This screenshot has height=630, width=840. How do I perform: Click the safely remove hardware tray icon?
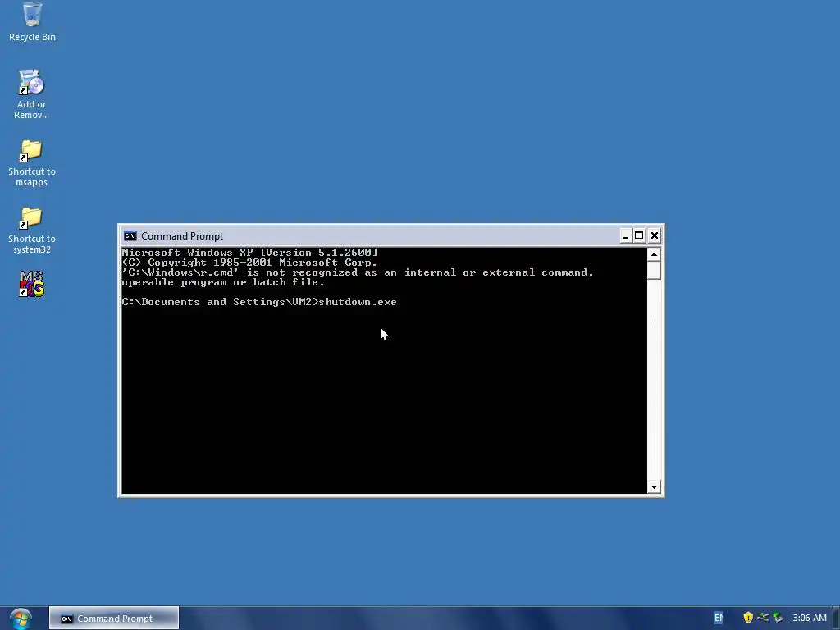[778, 618]
